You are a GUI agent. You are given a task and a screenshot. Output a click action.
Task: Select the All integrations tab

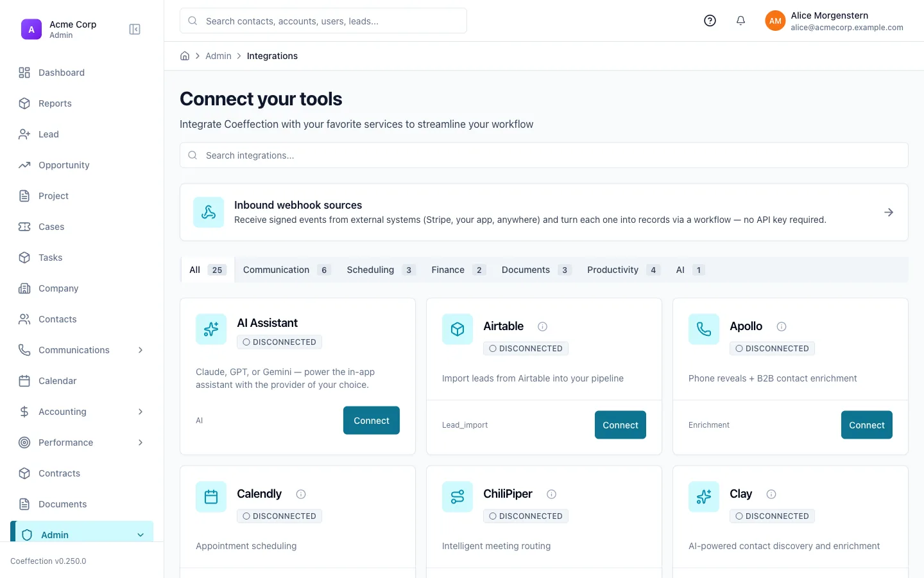(208, 270)
